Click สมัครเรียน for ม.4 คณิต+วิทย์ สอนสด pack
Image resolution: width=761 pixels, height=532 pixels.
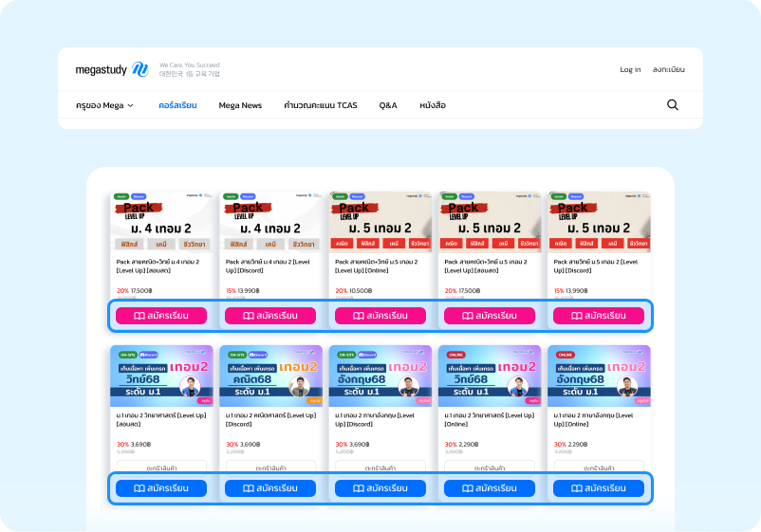tap(161, 316)
